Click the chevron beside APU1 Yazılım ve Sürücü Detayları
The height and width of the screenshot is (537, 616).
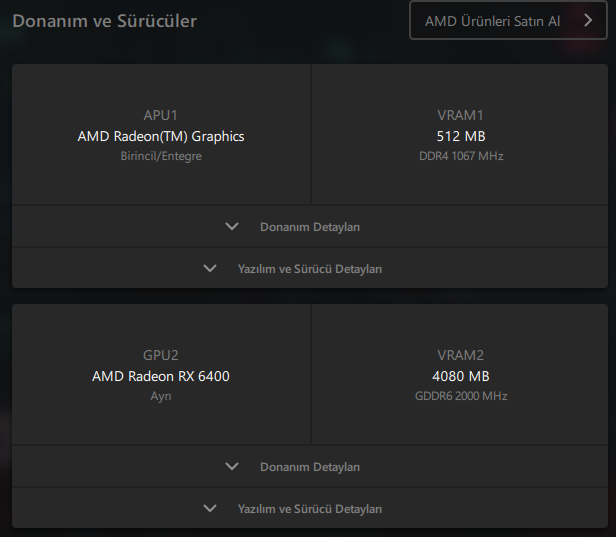[210, 268]
